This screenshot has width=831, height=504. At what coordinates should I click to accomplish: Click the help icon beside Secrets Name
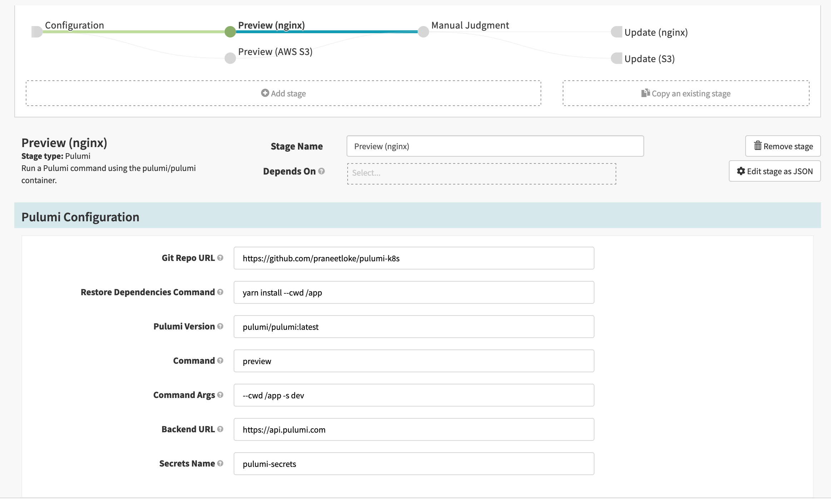[x=220, y=463]
